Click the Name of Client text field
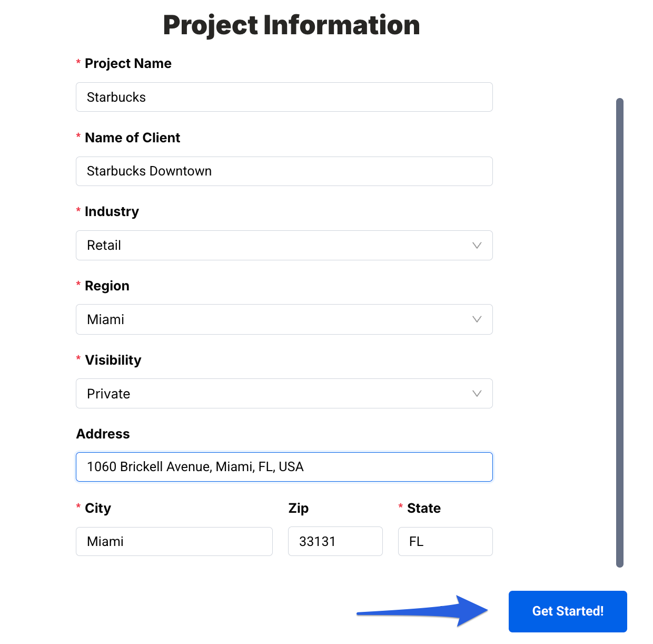The width and height of the screenshot is (653, 644). pyautogui.click(x=284, y=171)
